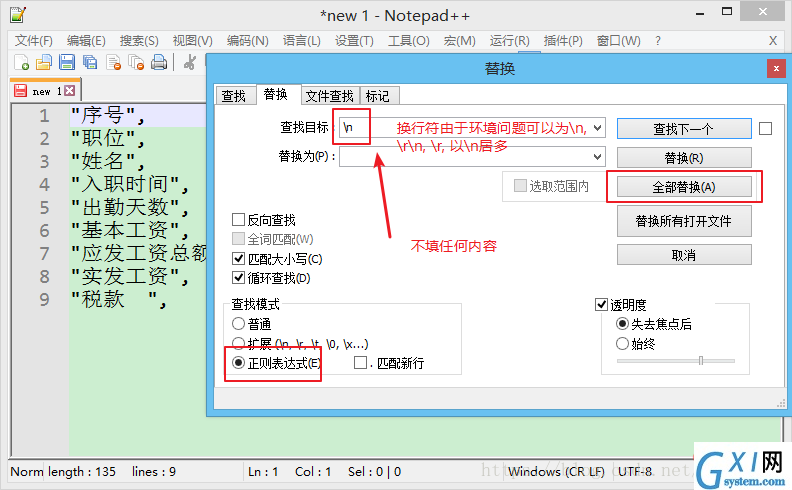
Task: Click the 取消 button
Action: pos(684,255)
